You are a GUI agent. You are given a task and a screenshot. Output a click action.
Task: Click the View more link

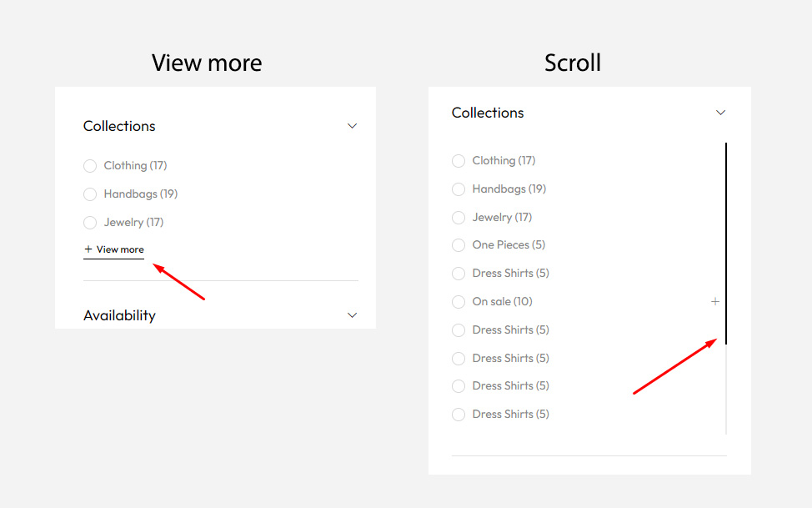coord(114,249)
